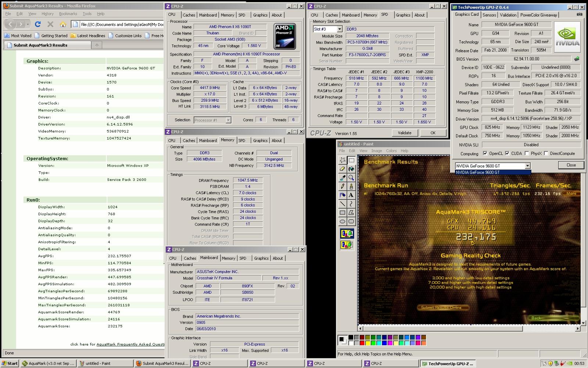
Task: Go to Firefox Home page icon
Action: 63,24
